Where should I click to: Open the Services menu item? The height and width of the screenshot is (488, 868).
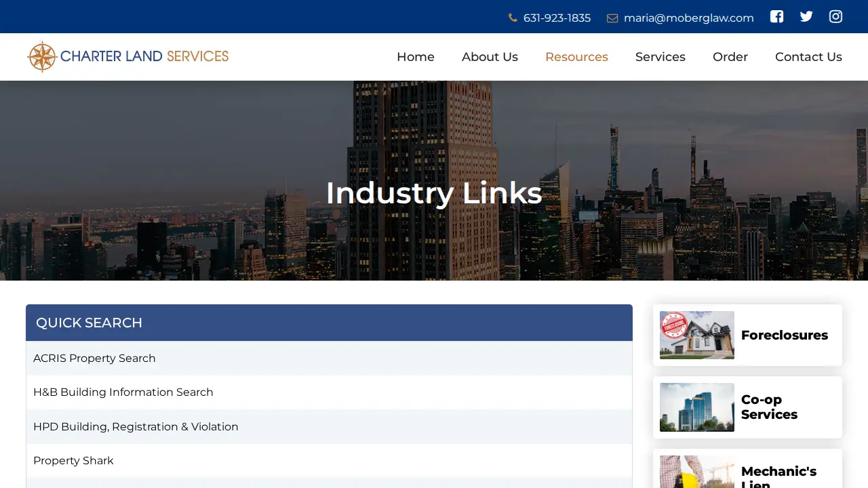(x=660, y=57)
